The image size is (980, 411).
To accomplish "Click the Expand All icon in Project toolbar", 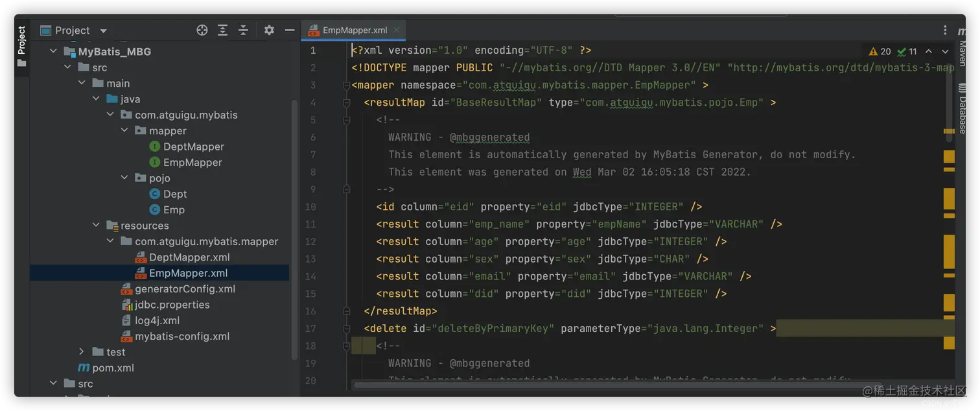I will 223,30.
